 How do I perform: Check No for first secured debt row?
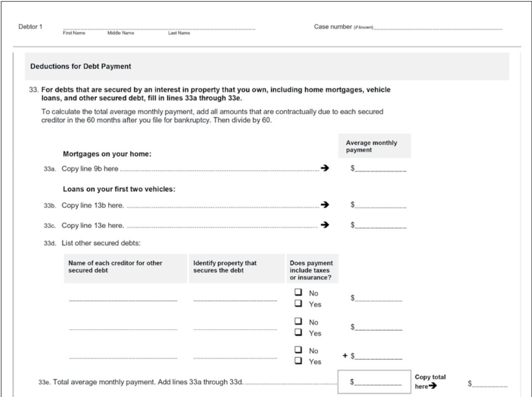coord(298,292)
